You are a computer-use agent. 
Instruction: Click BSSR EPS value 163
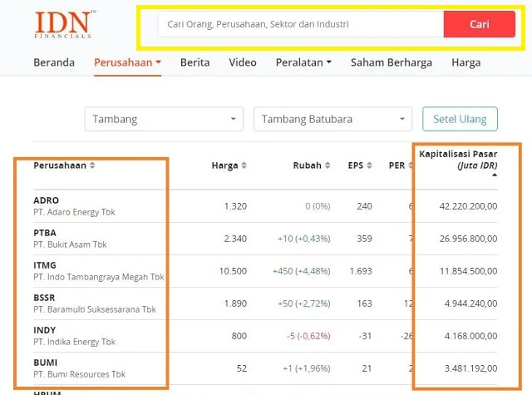pyautogui.click(x=365, y=304)
